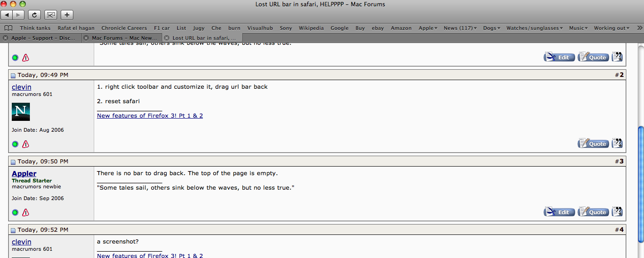
Task: Open the Google bookmark
Action: [x=339, y=28]
